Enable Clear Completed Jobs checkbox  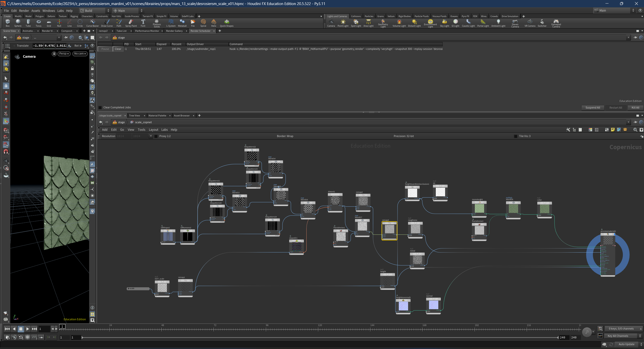pos(100,108)
